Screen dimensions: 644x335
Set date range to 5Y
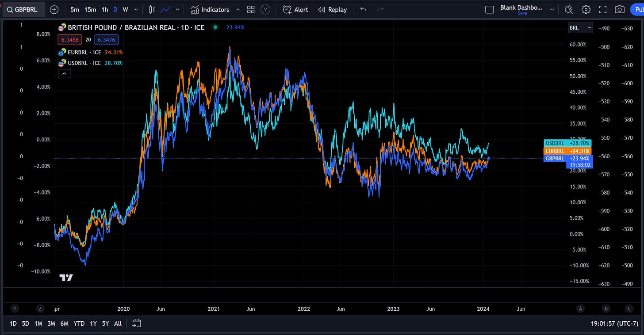[x=105, y=324]
